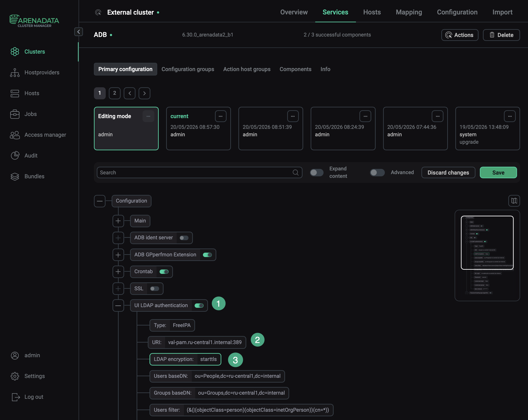The image size is (528, 420).
Task: Switch to the Overview tab
Action: [294, 12]
